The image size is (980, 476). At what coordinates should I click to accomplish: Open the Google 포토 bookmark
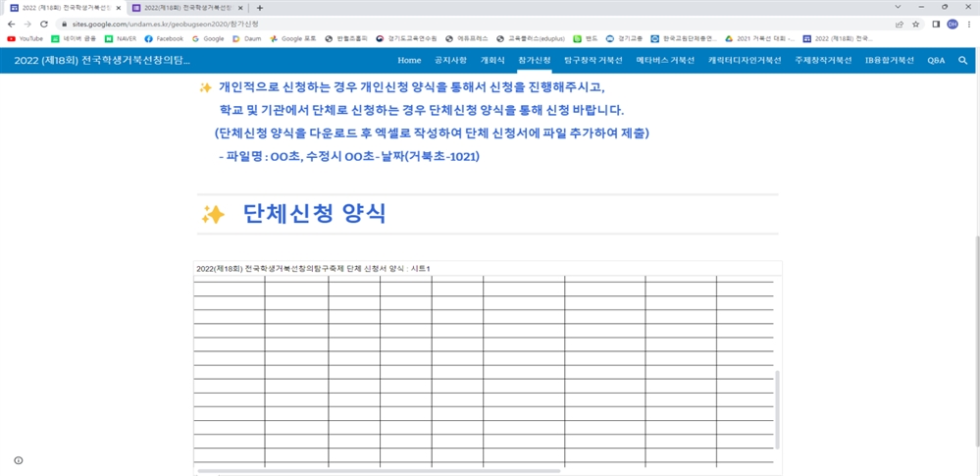pyautogui.click(x=293, y=38)
